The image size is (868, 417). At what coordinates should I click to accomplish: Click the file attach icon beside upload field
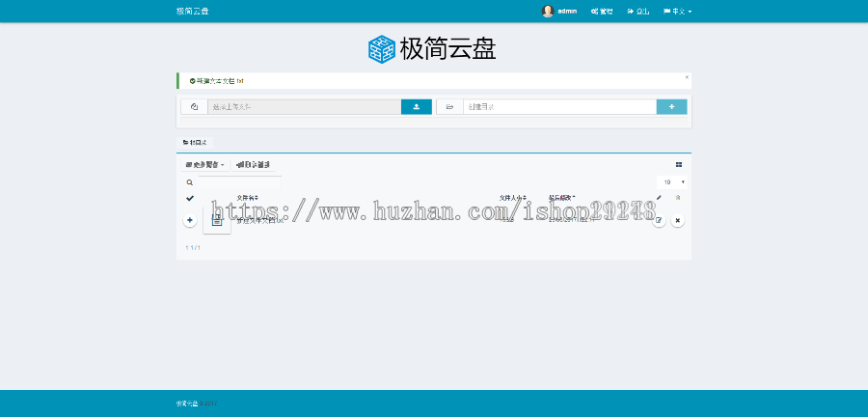[194, 107]
